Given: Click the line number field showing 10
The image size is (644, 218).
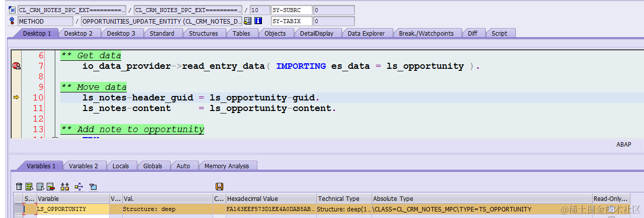Looking at the screenshot, I should [x=259, y=10].
